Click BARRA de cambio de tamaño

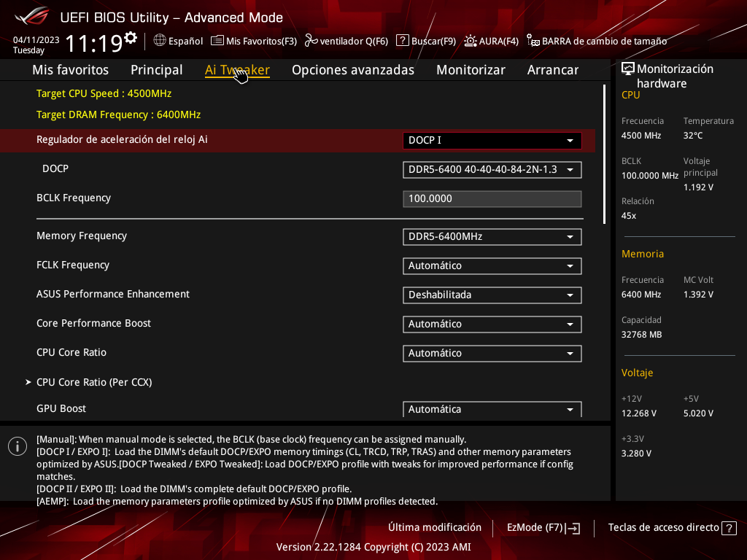point(597,41)
